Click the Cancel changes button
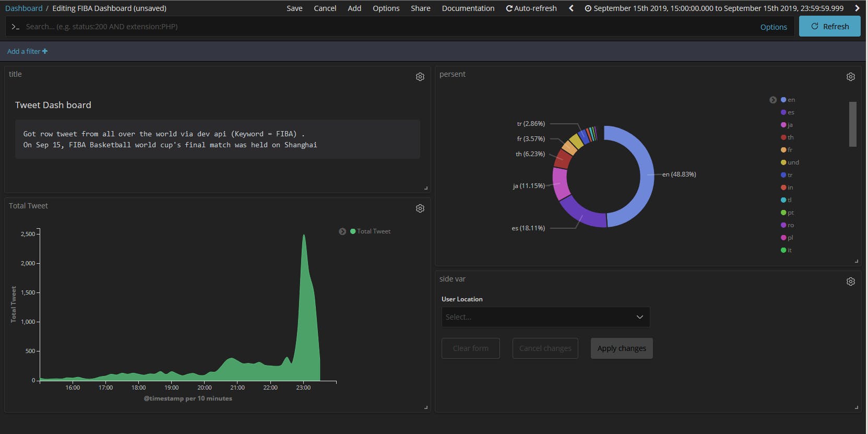The image size is (868, 434). tap(545, 348)
